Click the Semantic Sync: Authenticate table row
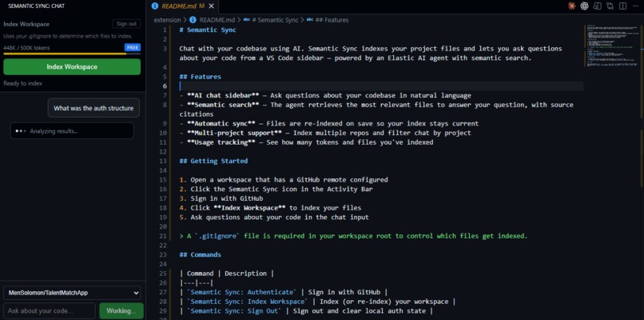This screenshot has height=320, width=644. 284,292
